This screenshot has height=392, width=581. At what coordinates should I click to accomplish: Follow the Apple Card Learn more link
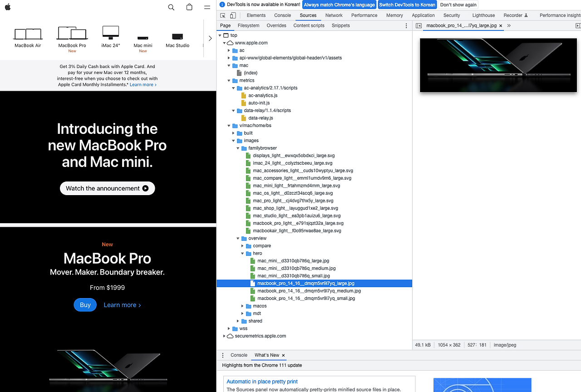click(143, 85)
